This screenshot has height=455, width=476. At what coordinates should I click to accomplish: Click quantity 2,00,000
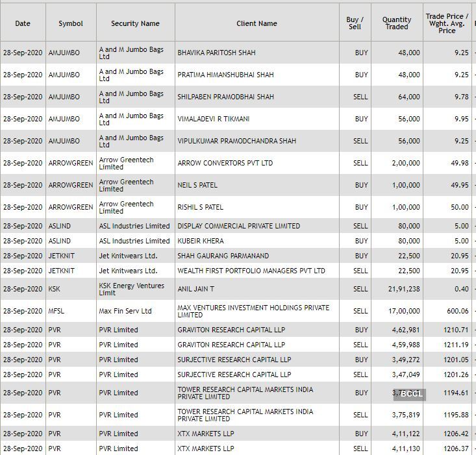click(x=406, y=163)
